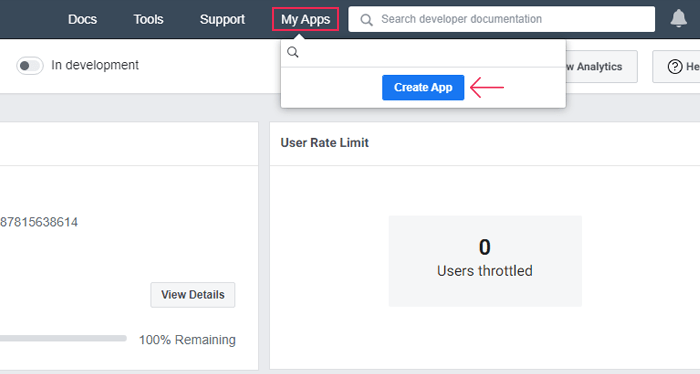Open the notifications bell icon

click(678, 19)
